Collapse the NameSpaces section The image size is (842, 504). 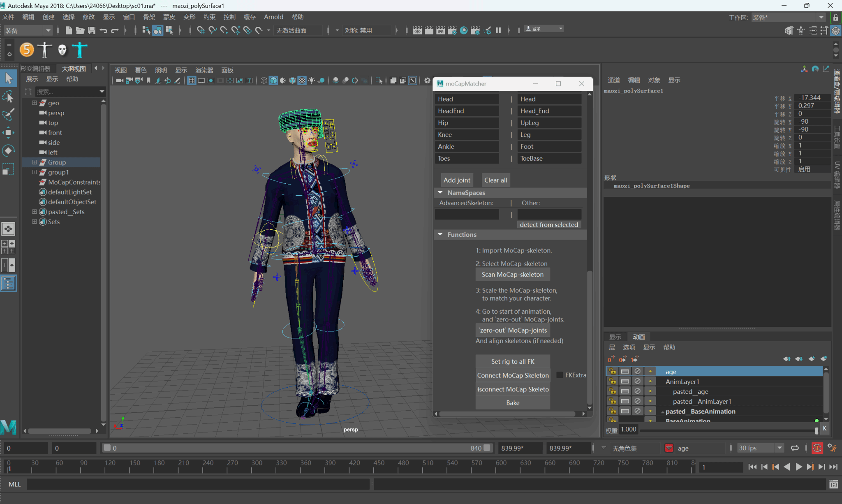[440, 192]
